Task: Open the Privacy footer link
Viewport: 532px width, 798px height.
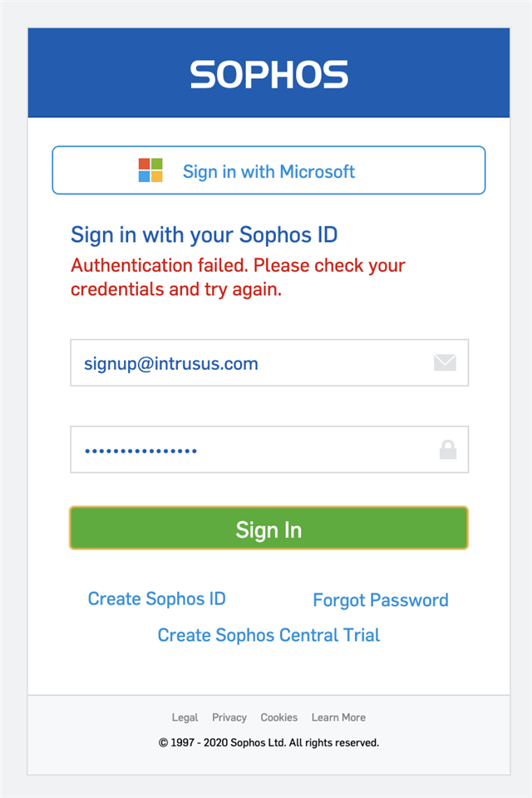Action: click(x=229, y=717)
